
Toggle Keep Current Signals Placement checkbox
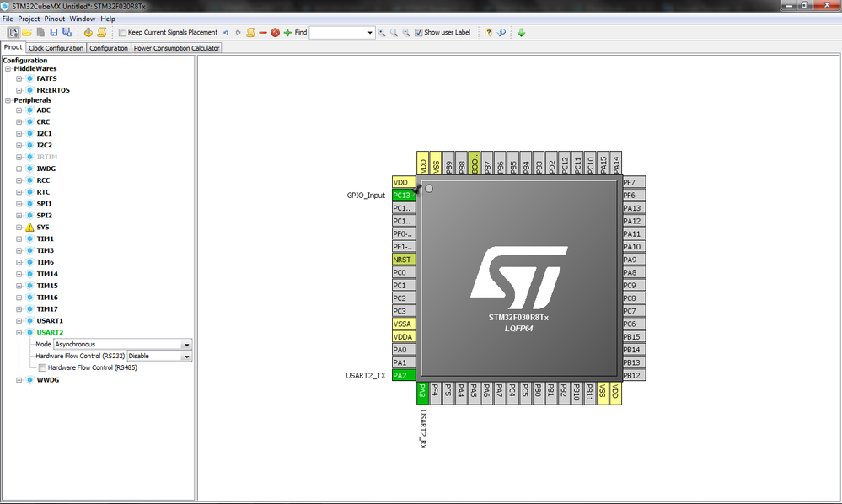(122, 33)
